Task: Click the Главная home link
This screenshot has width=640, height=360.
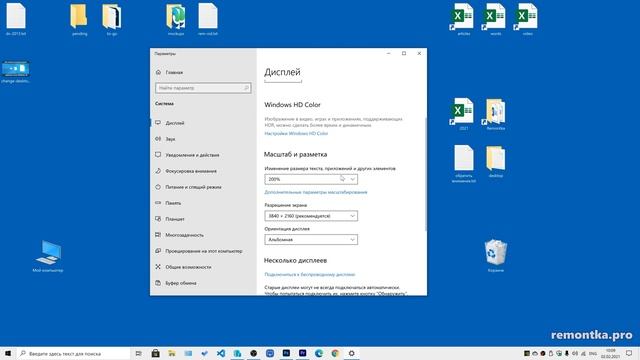Action: (x=174, y=72)
